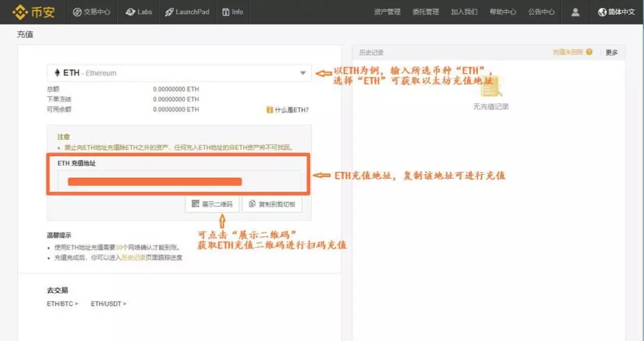This screenshot has width=644, height=341.
Task: Open 加入我们 join us link
Action: tap(464, 12)
